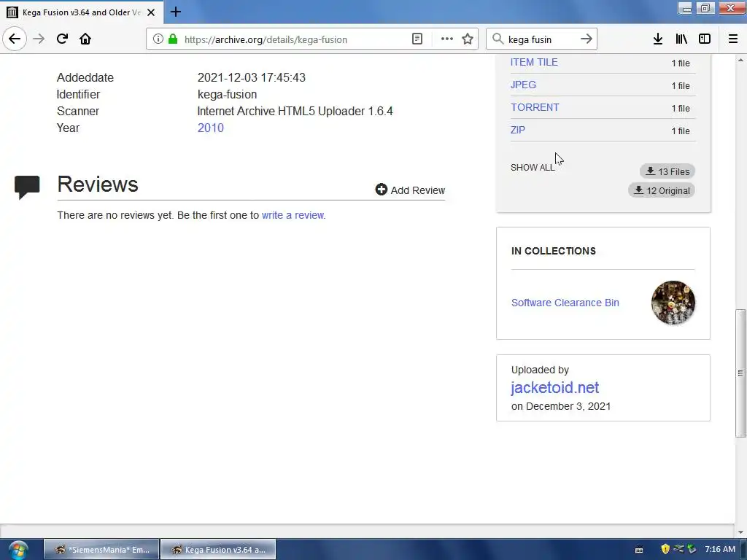Viewport: 747px width, 560px height.
Task: Switch to SiemensMania taskbar window
Action: 101,550
